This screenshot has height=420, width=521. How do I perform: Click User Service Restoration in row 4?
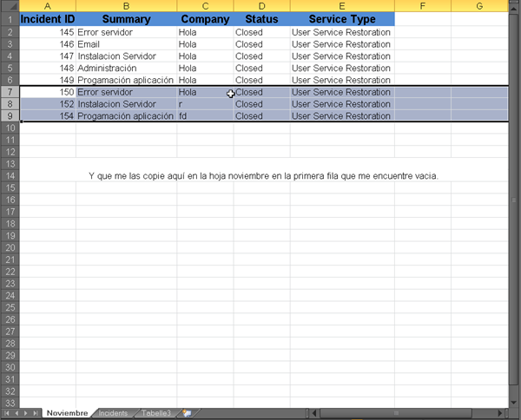coord(342,56)
